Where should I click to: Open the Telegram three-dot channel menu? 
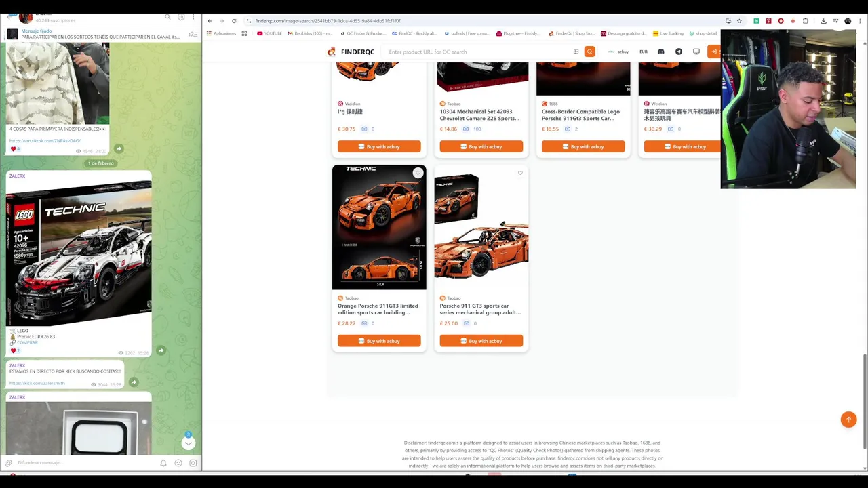[x=193, y=17]
